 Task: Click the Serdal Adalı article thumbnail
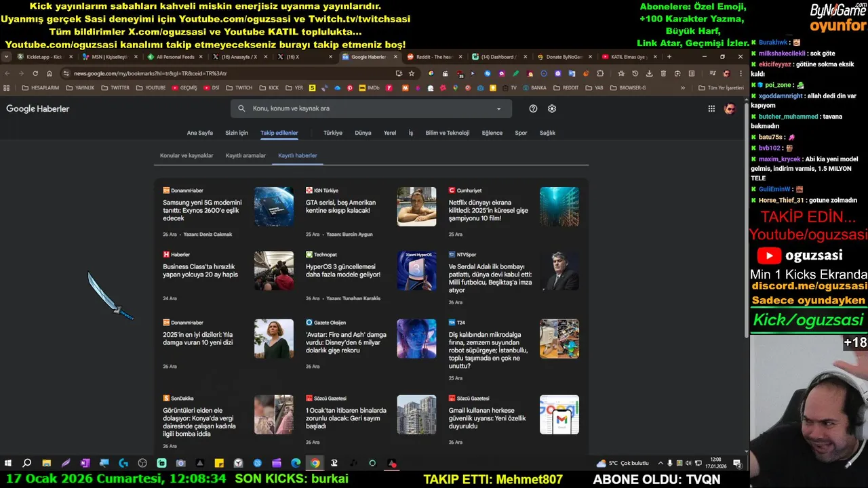[x=559, y=271]
